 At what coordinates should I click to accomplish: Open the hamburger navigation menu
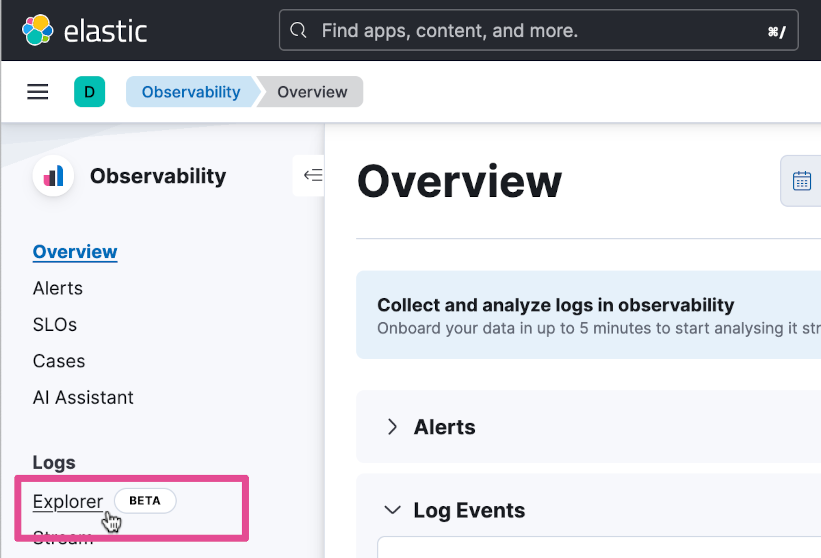tap(38, 92)
